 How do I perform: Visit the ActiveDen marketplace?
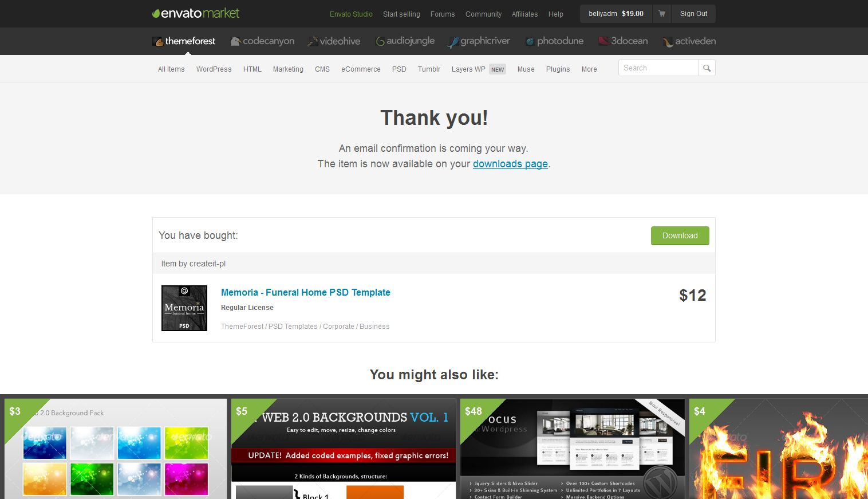pos(689,41)
